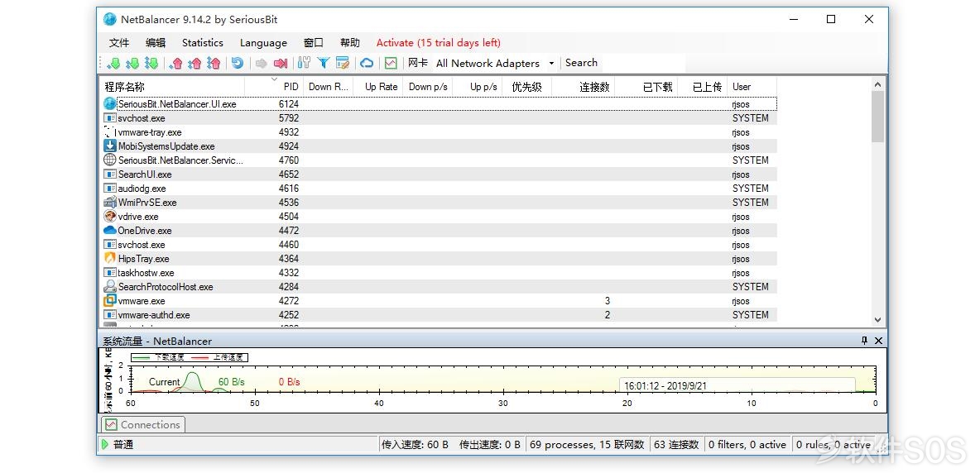Toggle the traffic chart toolbar icon
The width and height of the screenshot is (980, 473).
click(x=391, y=63)
